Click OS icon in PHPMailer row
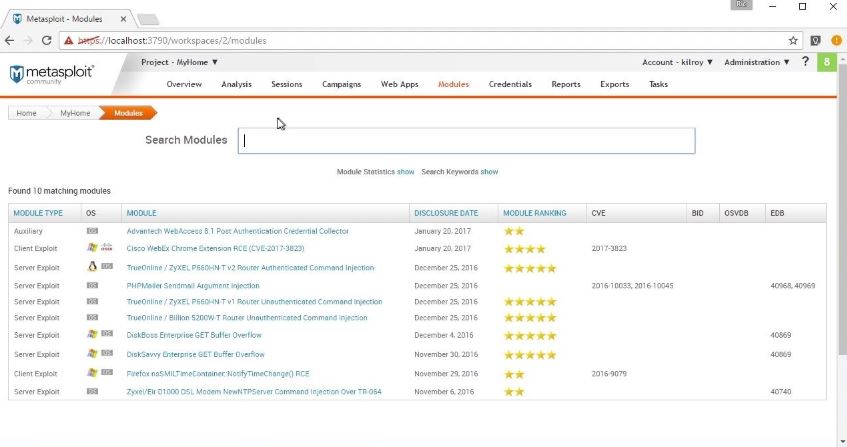Viewport: 847px width, 447px height. pyautogui.click(x=92, y=285)
